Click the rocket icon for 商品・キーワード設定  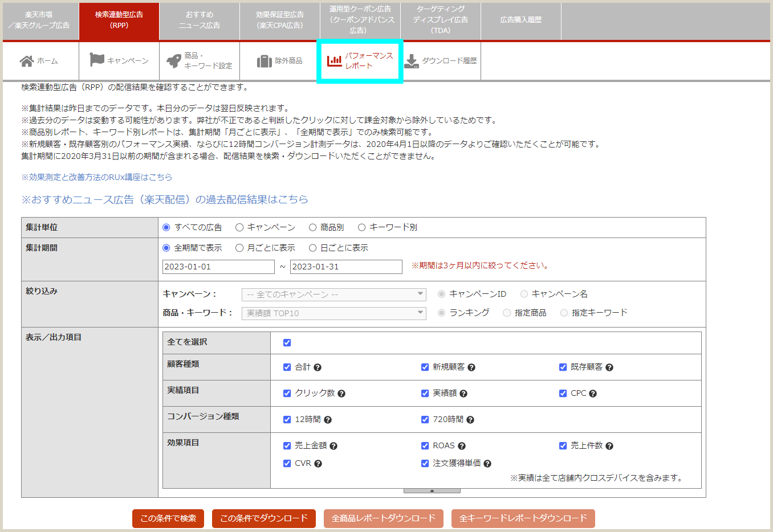click(x=174, y=60)
